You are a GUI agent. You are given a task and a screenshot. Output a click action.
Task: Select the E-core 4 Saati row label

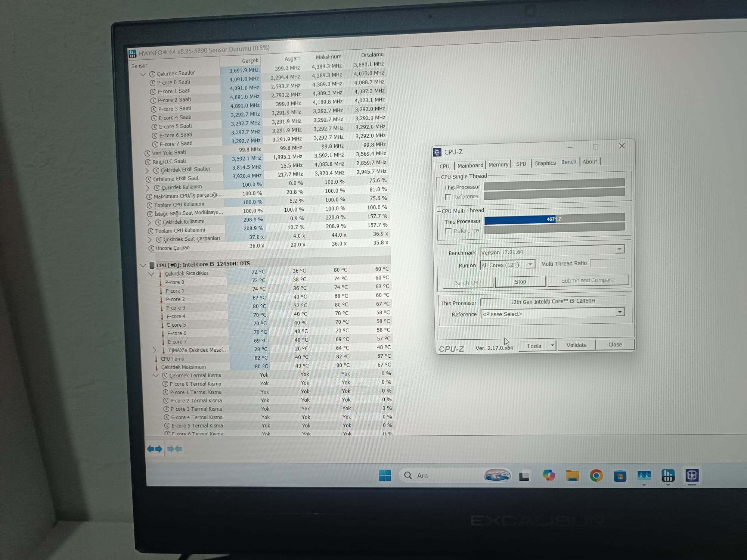coord(175,118)
